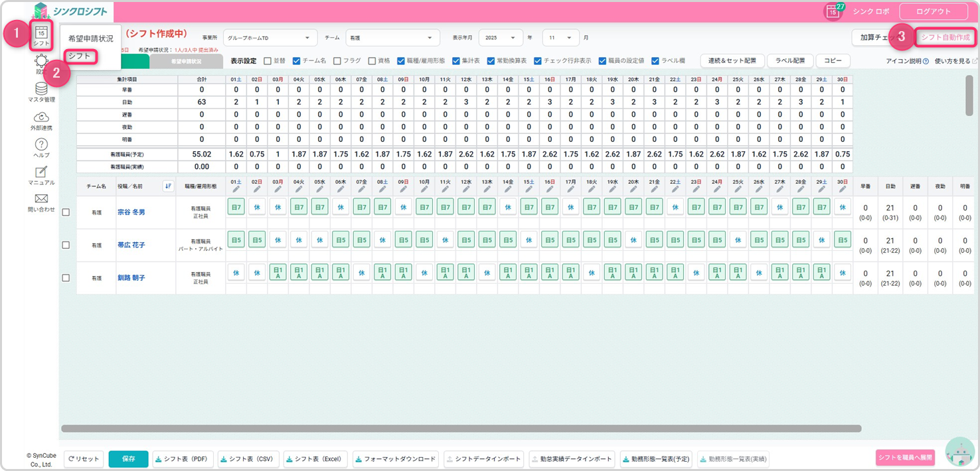Uncheck the チーム名 display checkbox
Image resolution: width=980 pixels, height=471 pixels.
pyautogui.click(x=297, y=61)
